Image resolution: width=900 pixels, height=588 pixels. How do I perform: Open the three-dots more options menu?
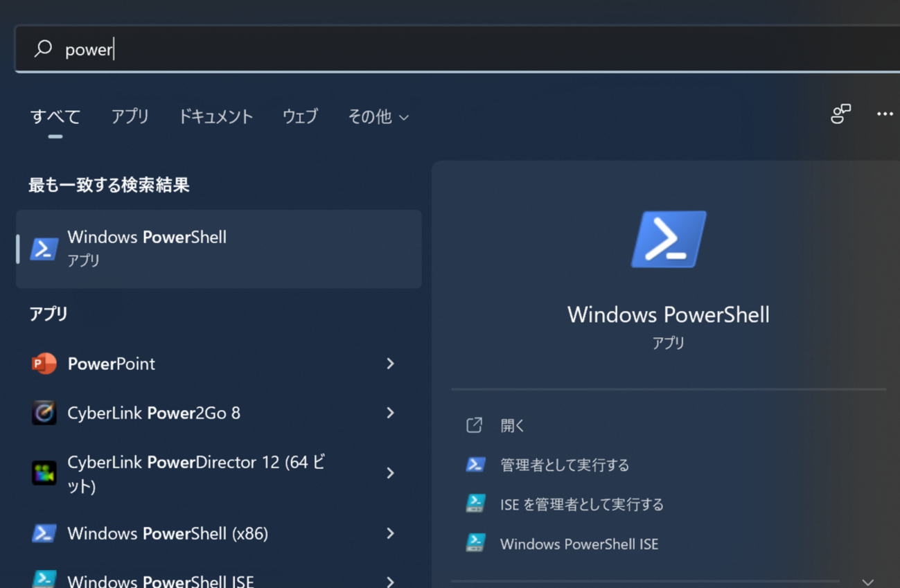(885, 114)
